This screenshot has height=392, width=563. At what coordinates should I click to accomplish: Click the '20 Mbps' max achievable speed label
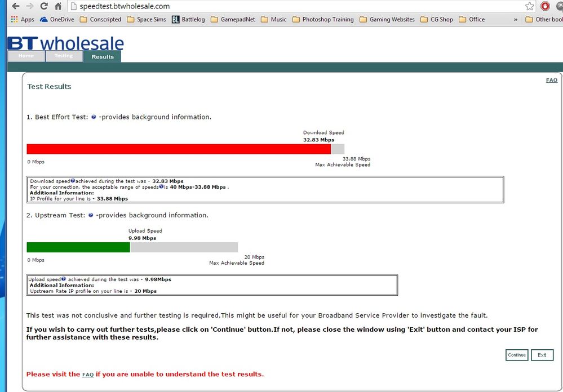pos(254,257)
